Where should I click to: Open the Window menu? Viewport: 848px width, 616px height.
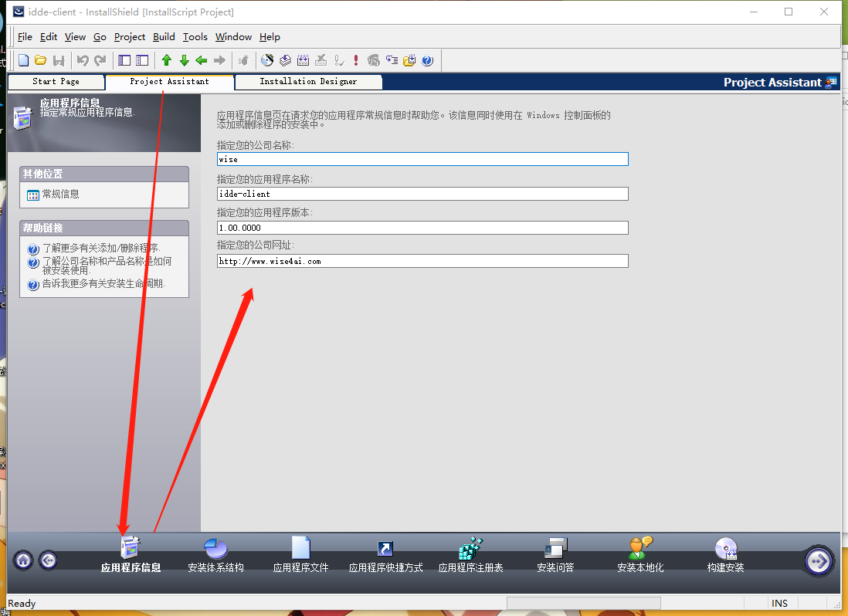(x=234, y=37)
